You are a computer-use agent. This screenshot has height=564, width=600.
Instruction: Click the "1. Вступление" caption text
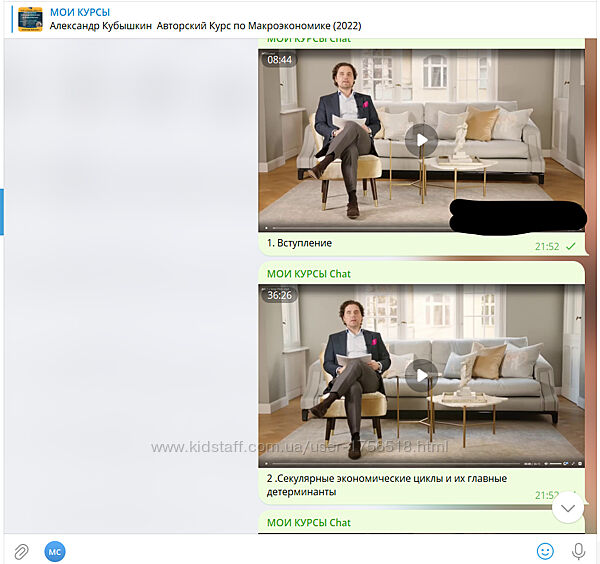tap(300, 243)
